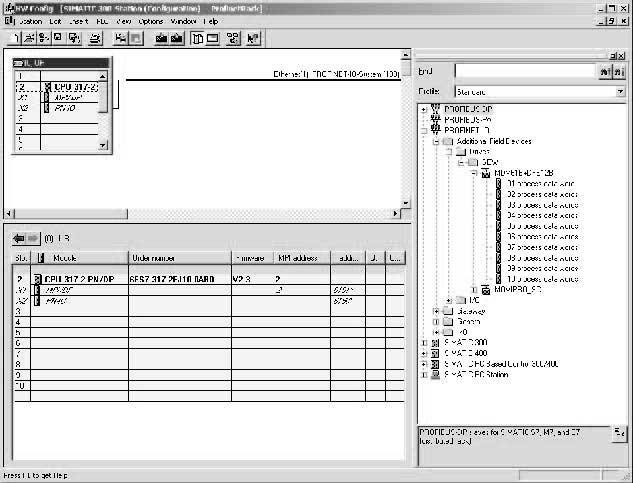The image size is (633, 483).
Task: Click the Open online station toolbar icon
Action: point(43,38)
